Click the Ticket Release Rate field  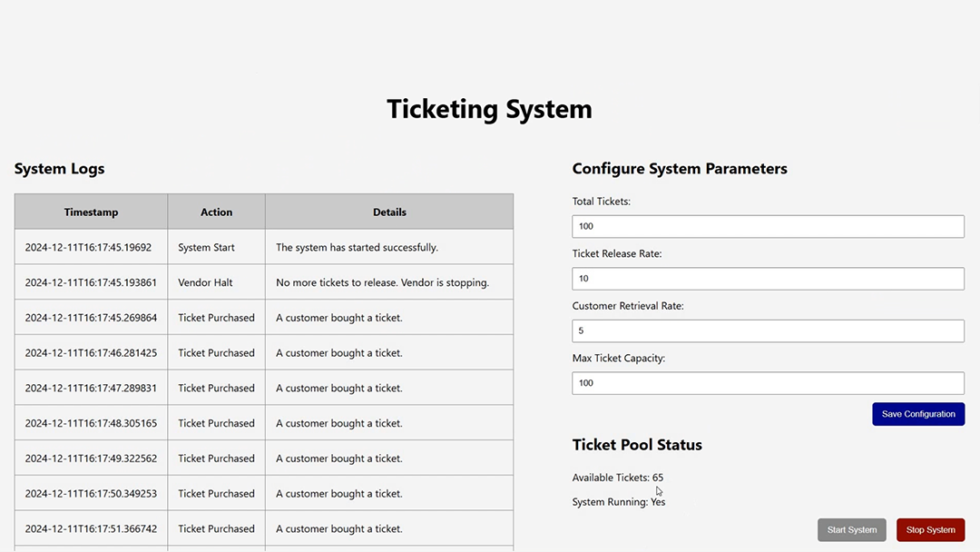768,279
